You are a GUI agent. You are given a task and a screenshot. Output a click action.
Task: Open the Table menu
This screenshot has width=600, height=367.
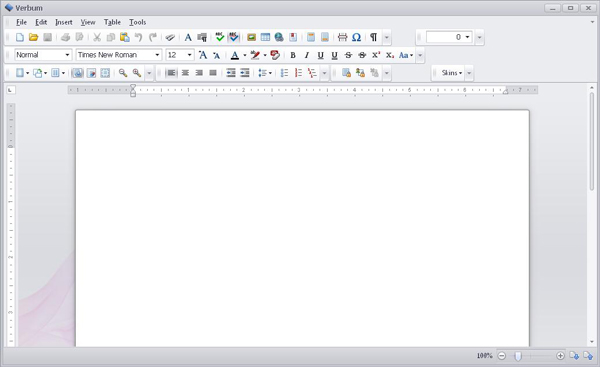[x=112, y=22]
